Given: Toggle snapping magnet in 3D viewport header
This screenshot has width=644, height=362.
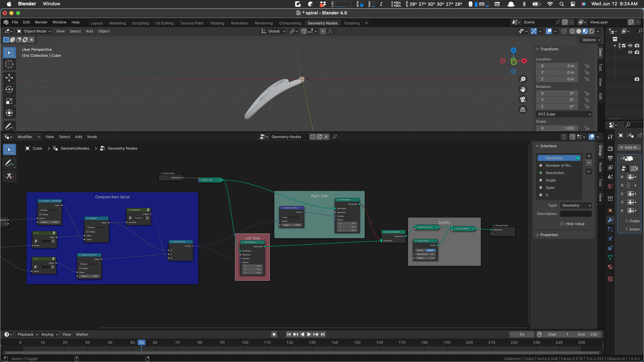Looking at the screenshot, I should tap(304, 31).
